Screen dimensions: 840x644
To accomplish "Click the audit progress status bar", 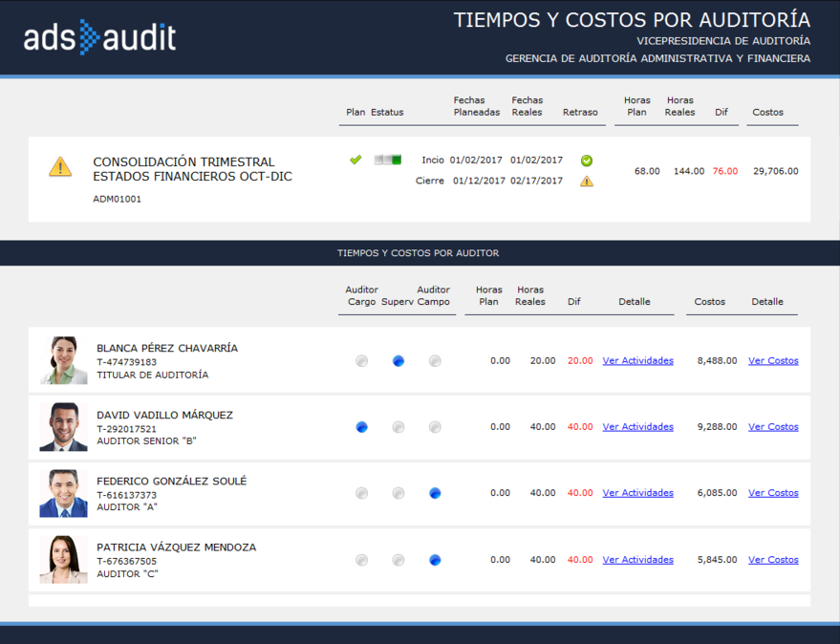I will point(388,161).
